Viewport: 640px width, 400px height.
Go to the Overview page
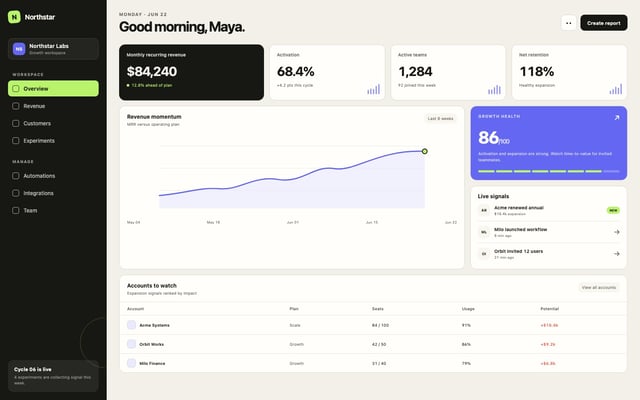(x=53, y=89)
